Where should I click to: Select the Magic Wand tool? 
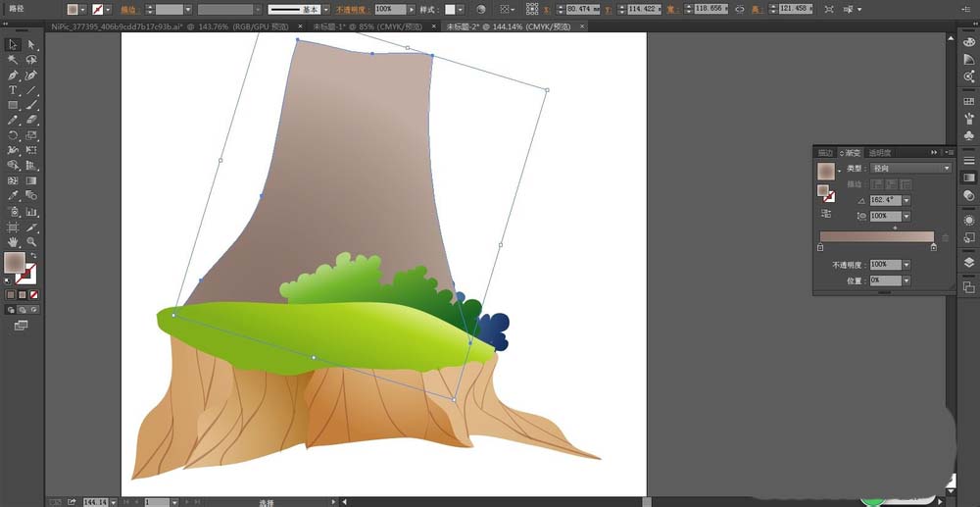click(x=12, y=60)
